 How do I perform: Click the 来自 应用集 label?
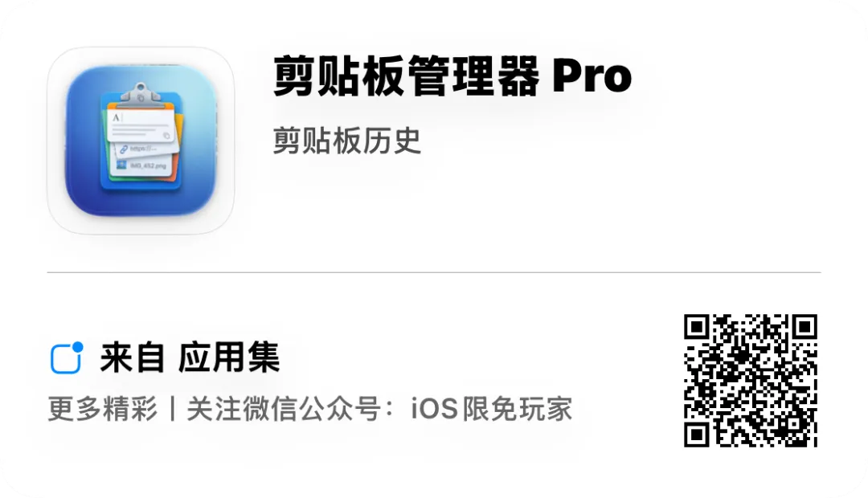tap(190, 357)
